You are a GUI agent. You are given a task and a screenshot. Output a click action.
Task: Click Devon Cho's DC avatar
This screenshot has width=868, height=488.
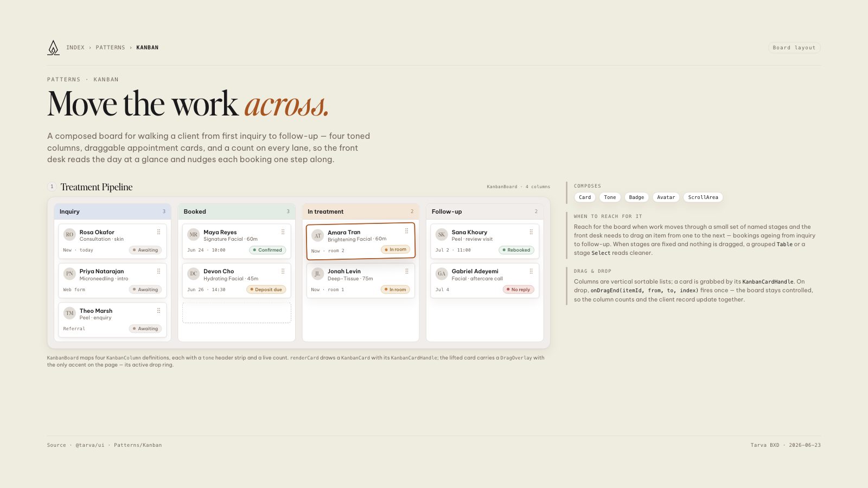pos(194,274)
